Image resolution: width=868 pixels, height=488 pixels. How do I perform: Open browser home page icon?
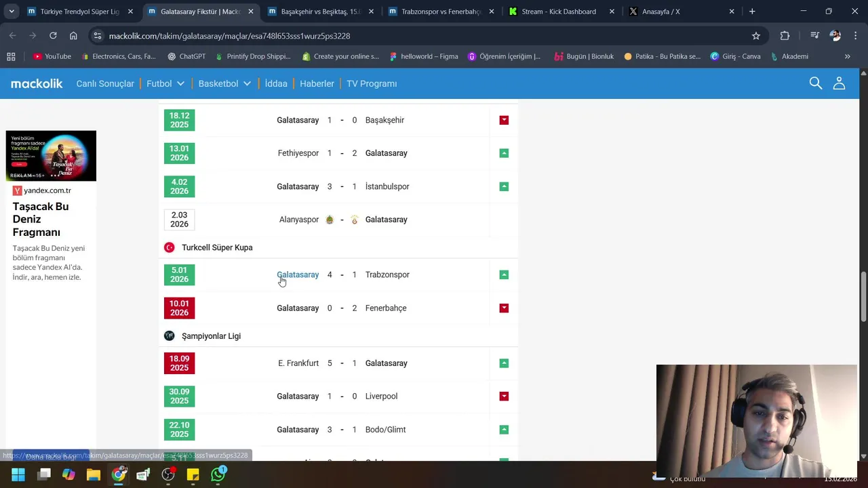coord(73,35)
